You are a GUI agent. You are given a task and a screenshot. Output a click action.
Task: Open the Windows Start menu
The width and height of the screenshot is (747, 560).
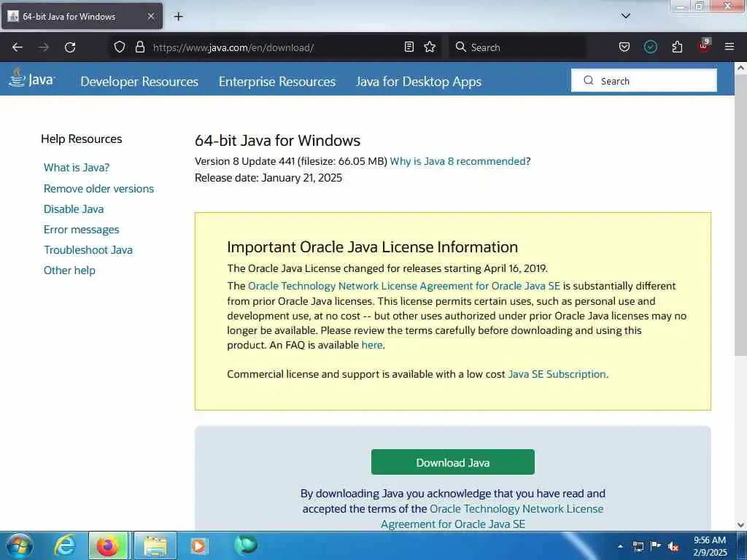(x=20, y=545)
